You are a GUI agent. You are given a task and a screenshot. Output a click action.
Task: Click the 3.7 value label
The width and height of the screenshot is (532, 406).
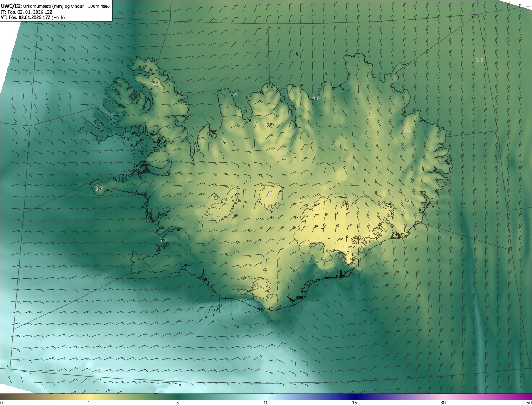pos(99,189)
